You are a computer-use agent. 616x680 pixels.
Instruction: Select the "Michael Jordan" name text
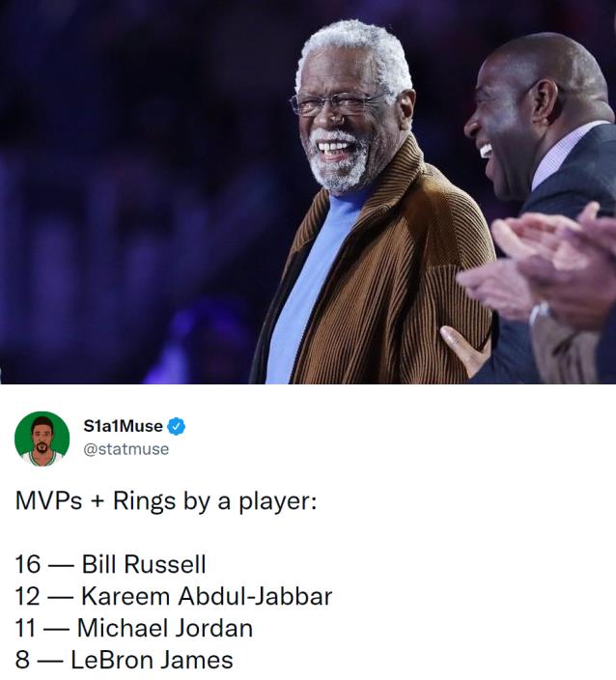click(x=164, y=628)
